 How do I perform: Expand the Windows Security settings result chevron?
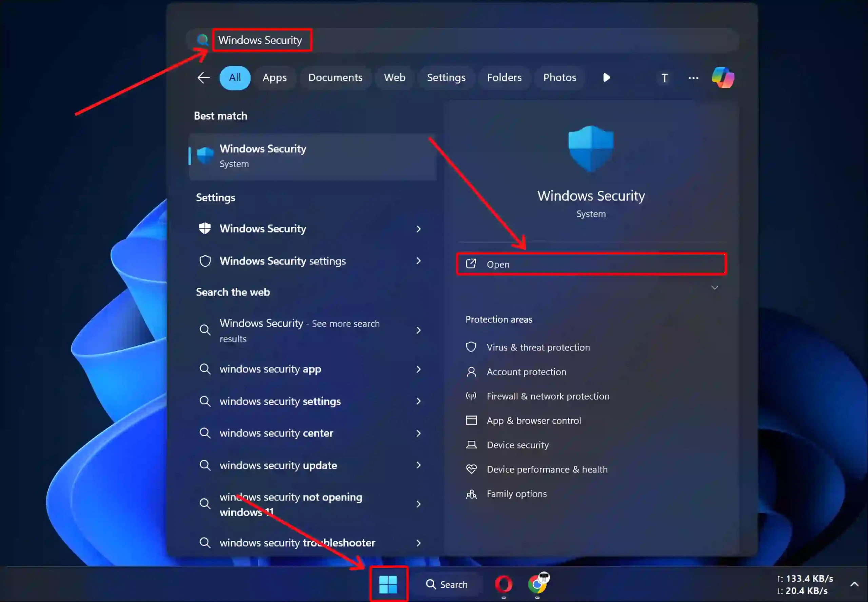pos(418,261)
